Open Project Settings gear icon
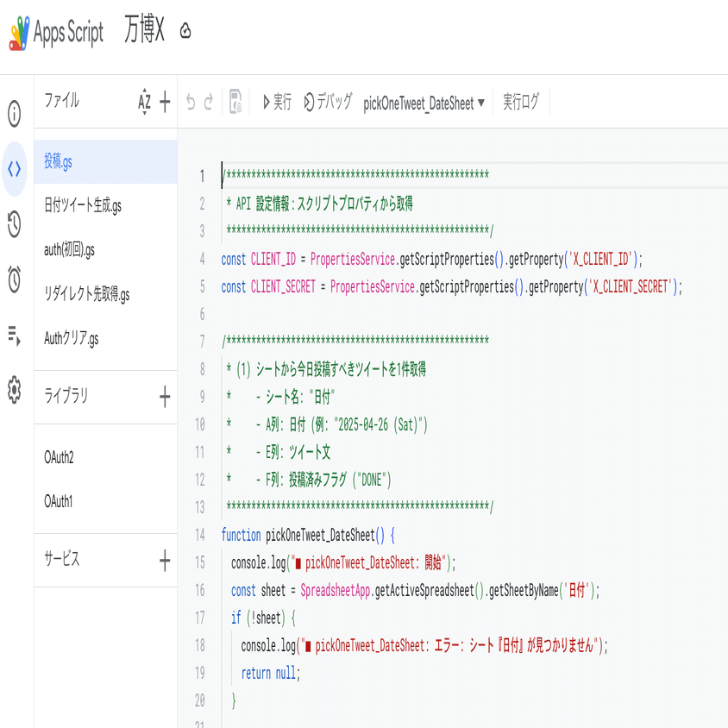The height and width of the screenshot is (728, 728). 15,391
